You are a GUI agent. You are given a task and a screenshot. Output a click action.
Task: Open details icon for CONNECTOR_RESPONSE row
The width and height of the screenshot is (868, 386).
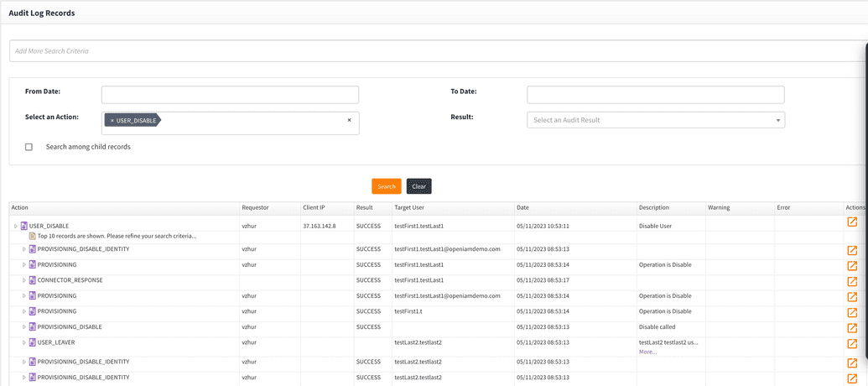point(851,281)
